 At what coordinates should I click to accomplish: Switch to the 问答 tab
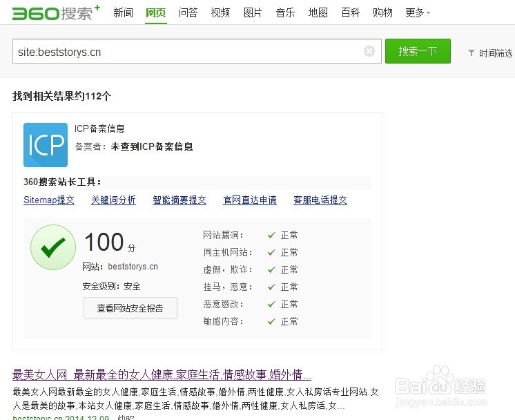tap(188, 13)
